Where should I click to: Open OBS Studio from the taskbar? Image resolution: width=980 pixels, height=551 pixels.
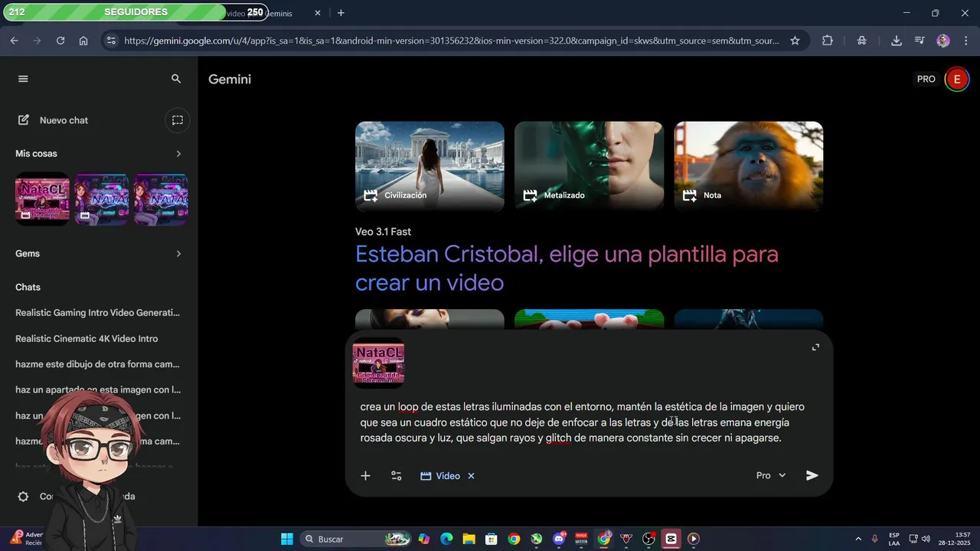point(649,539)
